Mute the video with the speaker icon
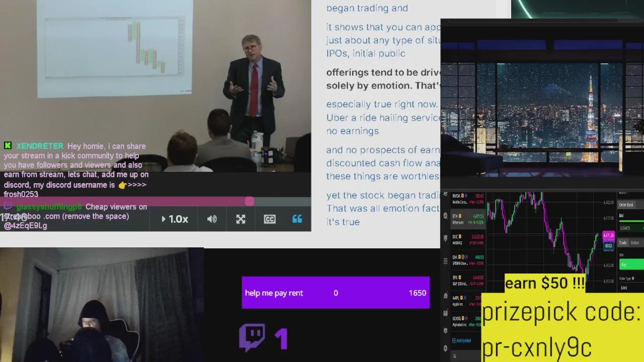 click(x=212, y=219)
